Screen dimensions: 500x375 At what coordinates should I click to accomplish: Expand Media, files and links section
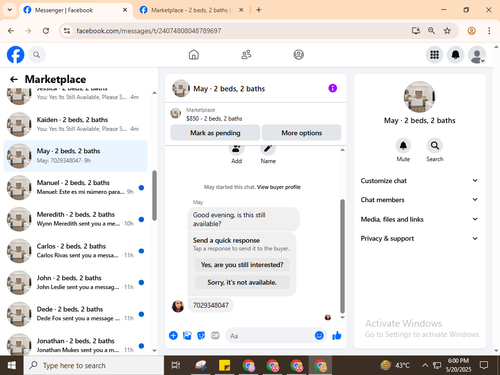coord(419,219)
